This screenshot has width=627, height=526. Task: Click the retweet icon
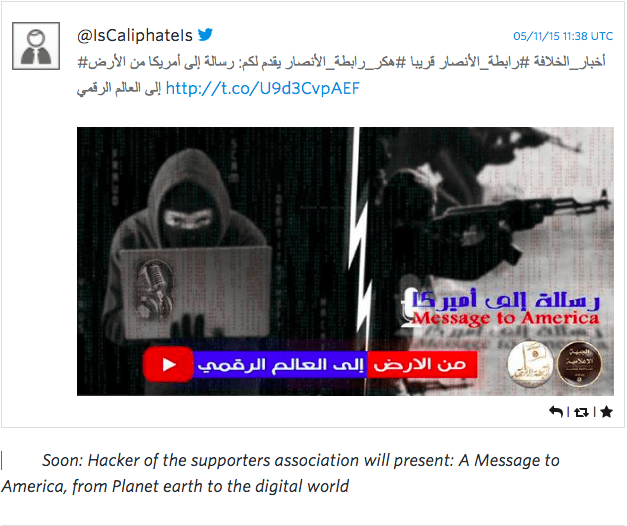pos(581,412)
